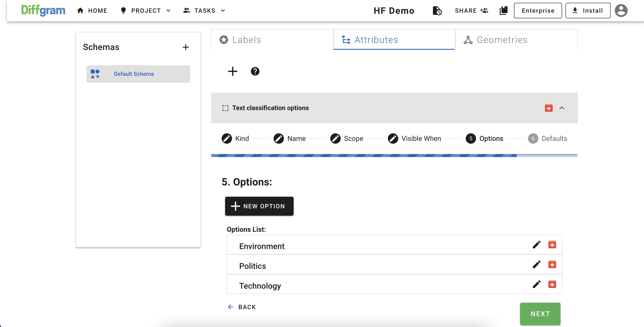Open the user account avatar menu
The width and height of the screenshot is (644, 327).
(621, 11)
